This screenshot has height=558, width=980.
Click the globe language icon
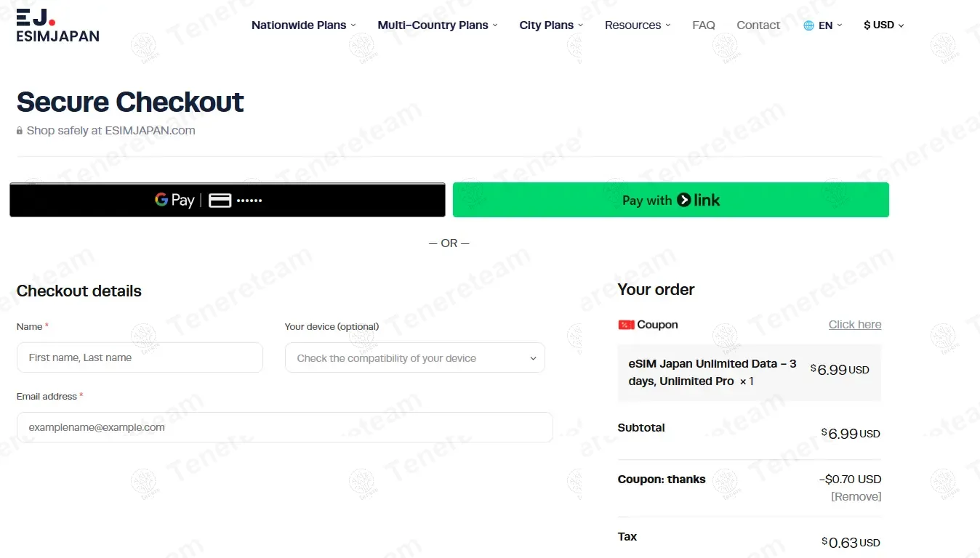808,25
